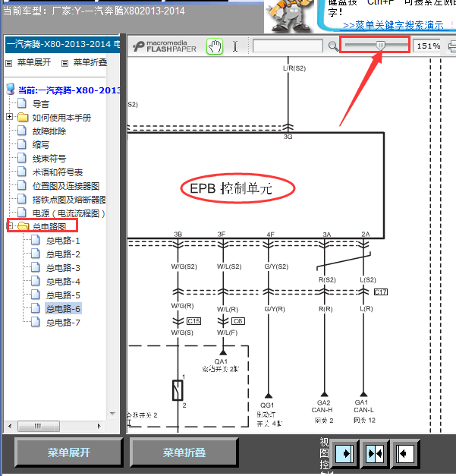Click page icon next to 总电路-1

tap(36, 240)
